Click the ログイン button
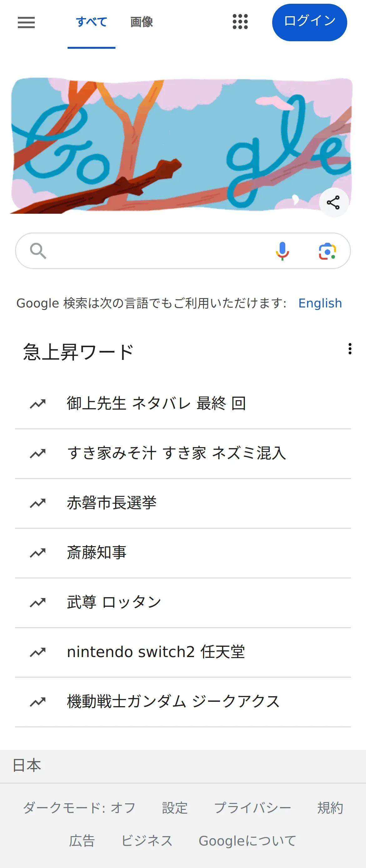Image resolution: width=366 pixels, height=868 pixels. (x=309, y=22)
